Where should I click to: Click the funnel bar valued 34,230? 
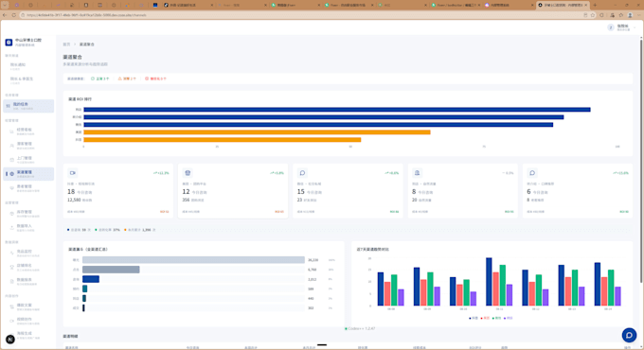pyautogui.click(x=193, y=260)
